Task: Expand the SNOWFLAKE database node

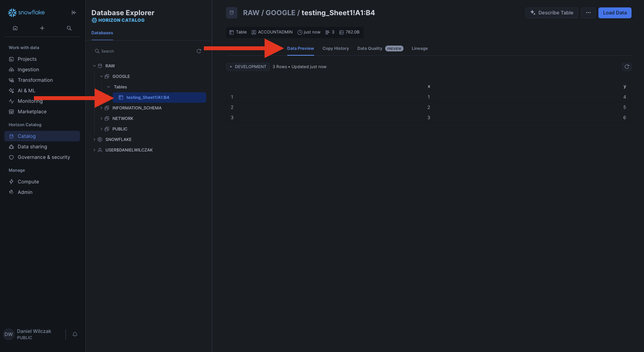Action: [94, 139]
